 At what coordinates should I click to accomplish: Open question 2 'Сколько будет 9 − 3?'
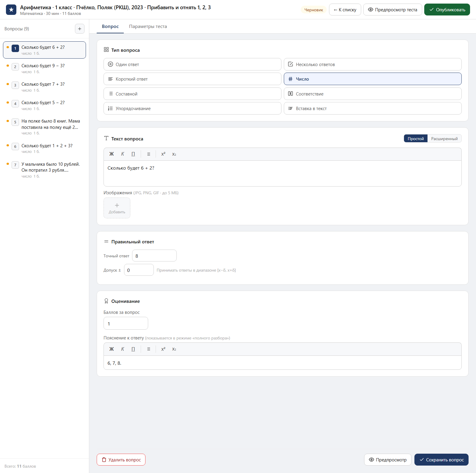point(44,68)
